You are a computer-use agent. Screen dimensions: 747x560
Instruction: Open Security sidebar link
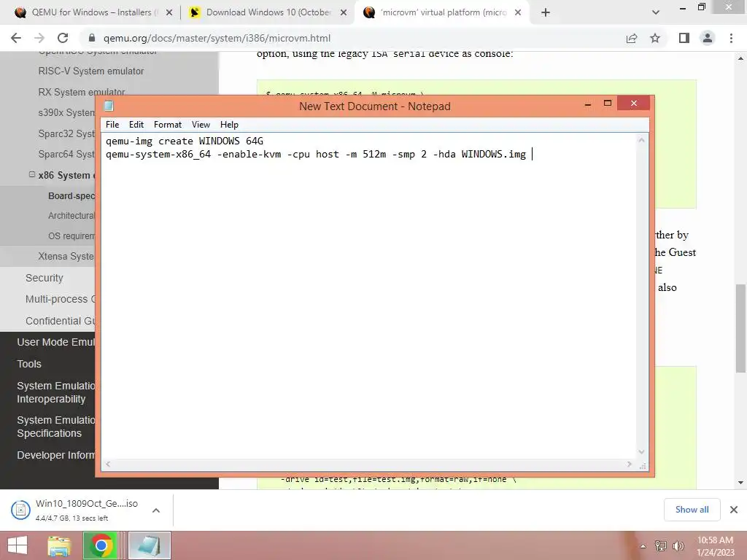coord(44,278)
